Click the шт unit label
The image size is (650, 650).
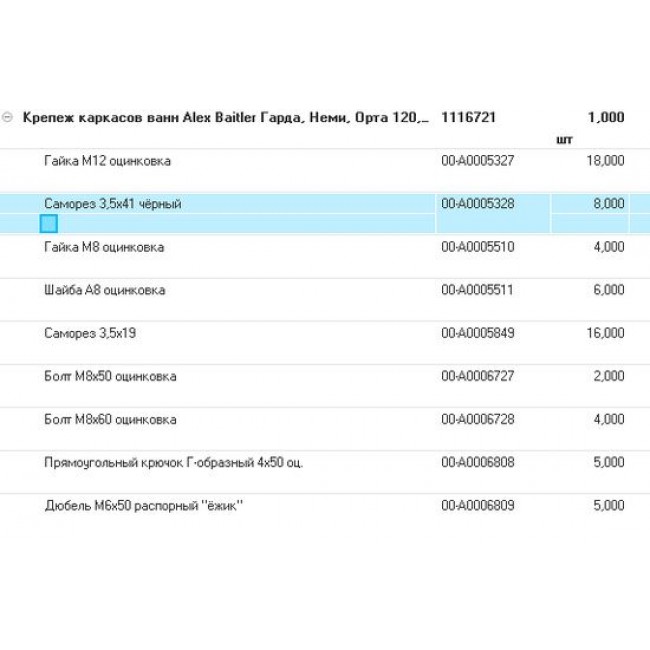(564, 140)
